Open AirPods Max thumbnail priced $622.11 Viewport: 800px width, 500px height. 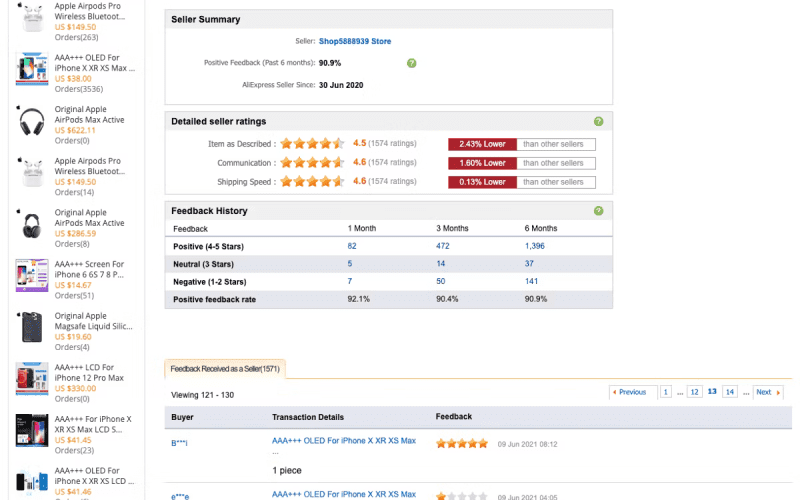click(32, 121)
